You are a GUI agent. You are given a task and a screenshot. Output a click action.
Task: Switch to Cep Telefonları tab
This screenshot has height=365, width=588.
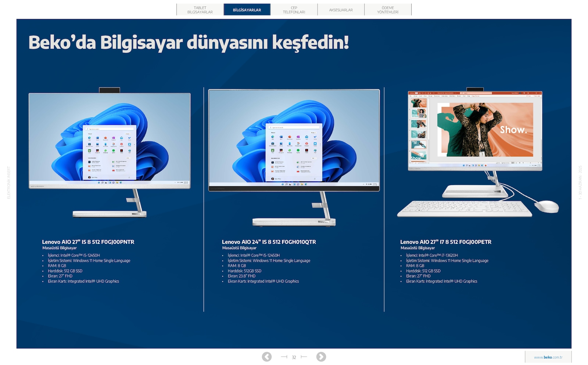pos(294,10)
